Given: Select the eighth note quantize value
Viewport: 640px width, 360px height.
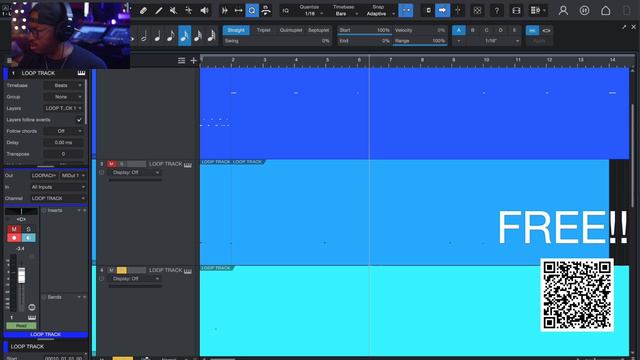Looking at the screenshot, I should [x=171, y=36].
